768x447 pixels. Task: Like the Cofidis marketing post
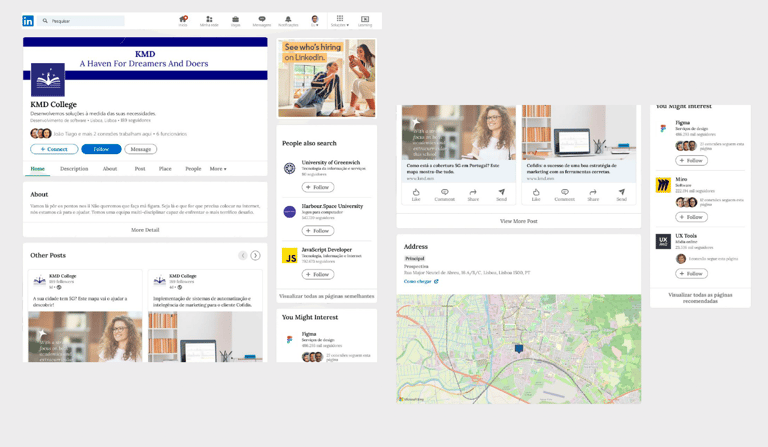tap(536, 195)
